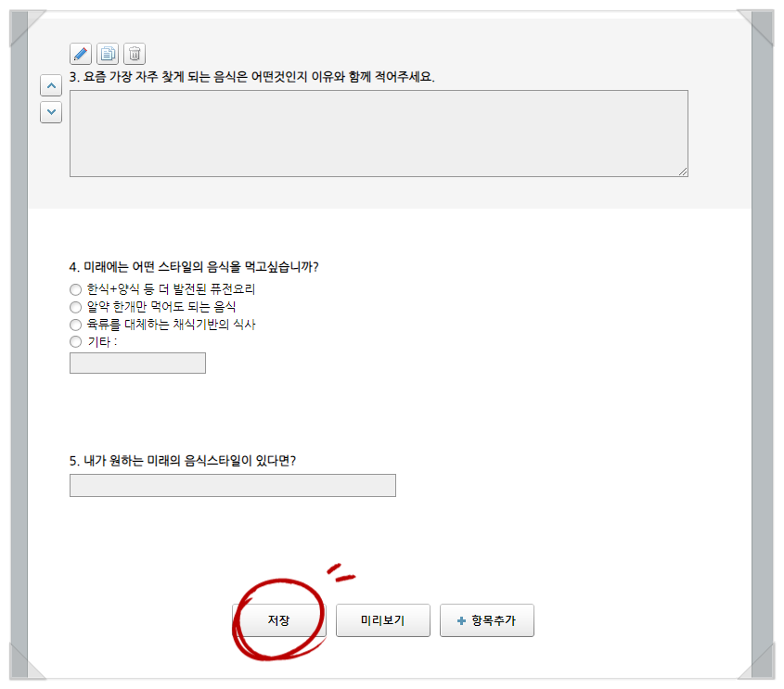This screenshot has height=689, width=784.
Task: Move question down using the down arrow icon
Action: tap(51, 112)
